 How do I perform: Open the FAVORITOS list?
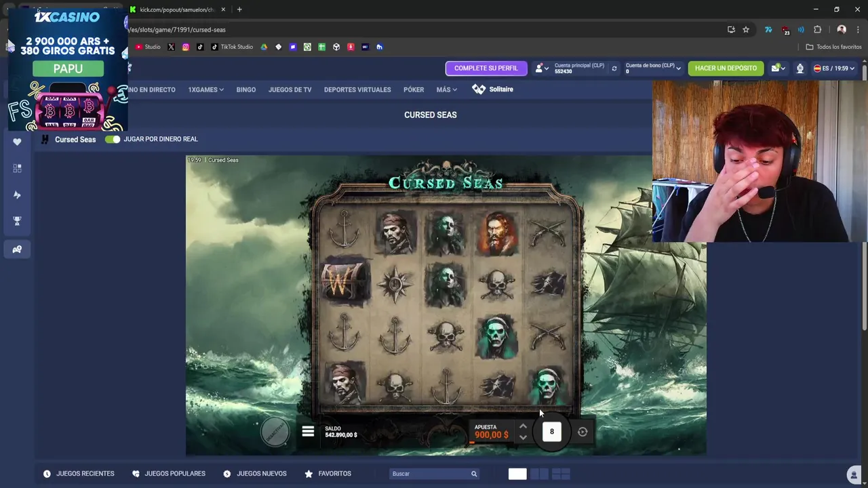[x=328, y=474]
